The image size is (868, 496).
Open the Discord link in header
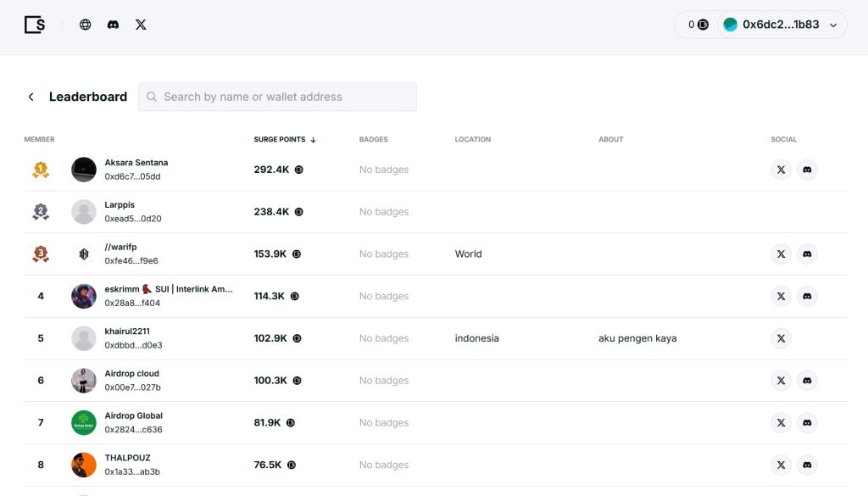(x=113, y=25)
